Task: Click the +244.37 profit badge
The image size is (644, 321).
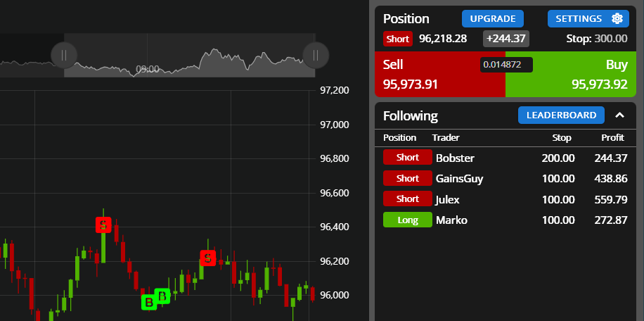Action: point(506,39)
